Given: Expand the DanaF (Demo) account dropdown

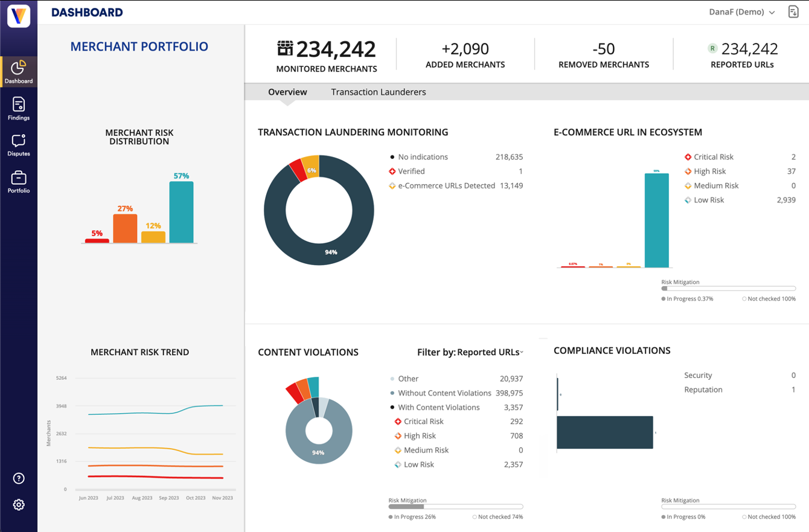Looking at the screenshot, I should pyautogui.click(x=742, y=12).
